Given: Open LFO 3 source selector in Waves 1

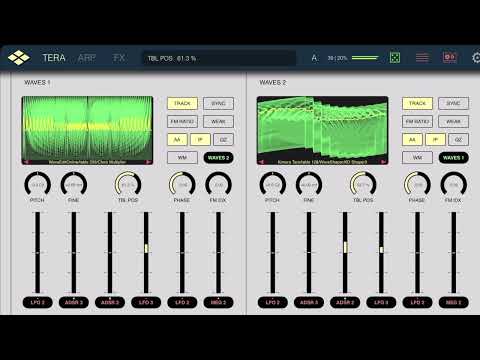Looking at the screenshot, I should point(146,302).
